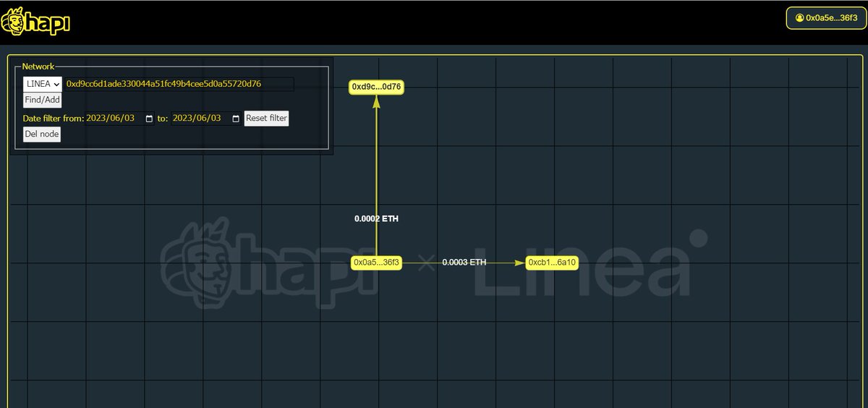Click the Reset filter button

pyautogui.click(x=266, y=118)
